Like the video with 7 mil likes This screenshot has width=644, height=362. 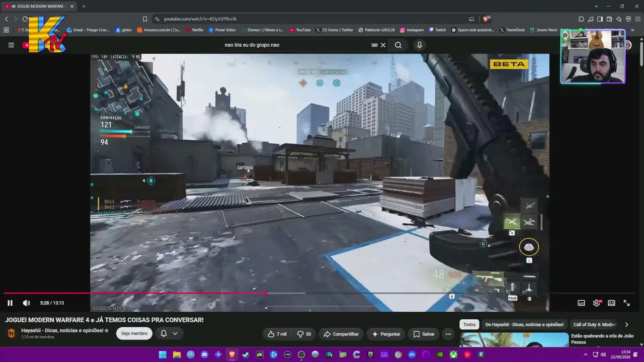277,334
